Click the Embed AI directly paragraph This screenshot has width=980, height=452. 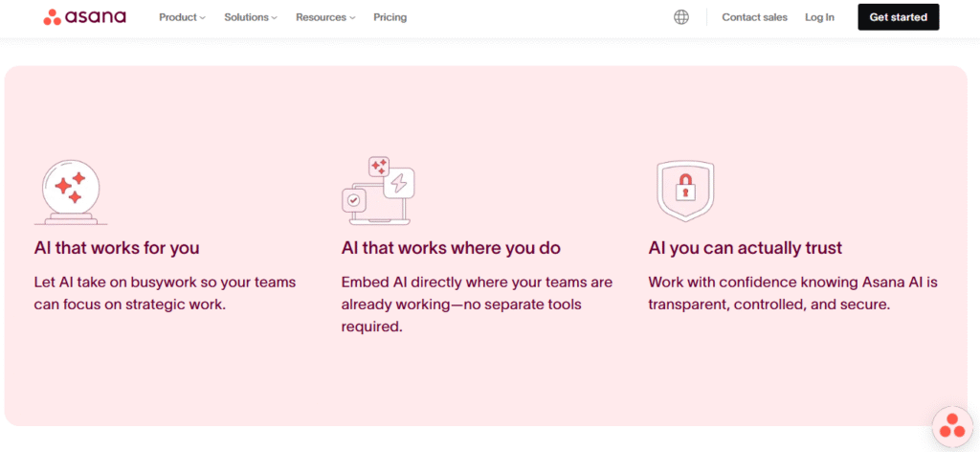(x=477, y=305)
